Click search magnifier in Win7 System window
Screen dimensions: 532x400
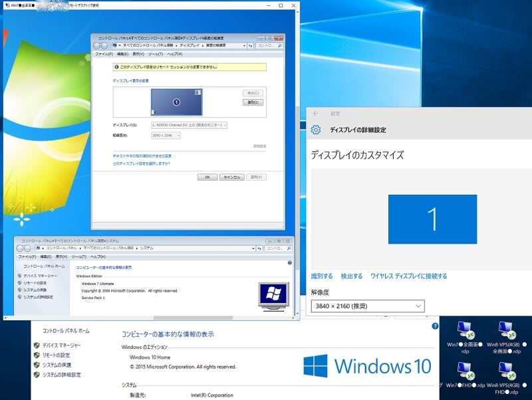[x=289, y=249]
